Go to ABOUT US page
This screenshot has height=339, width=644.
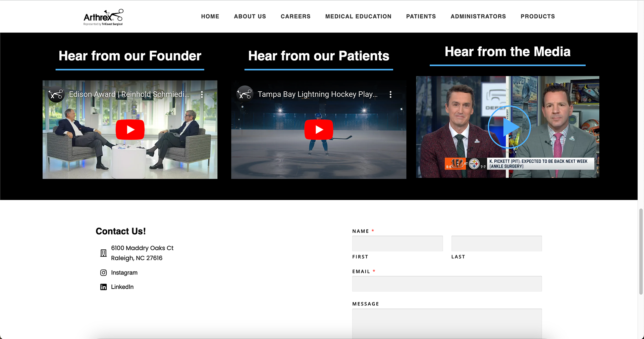(x=250, y=16)
